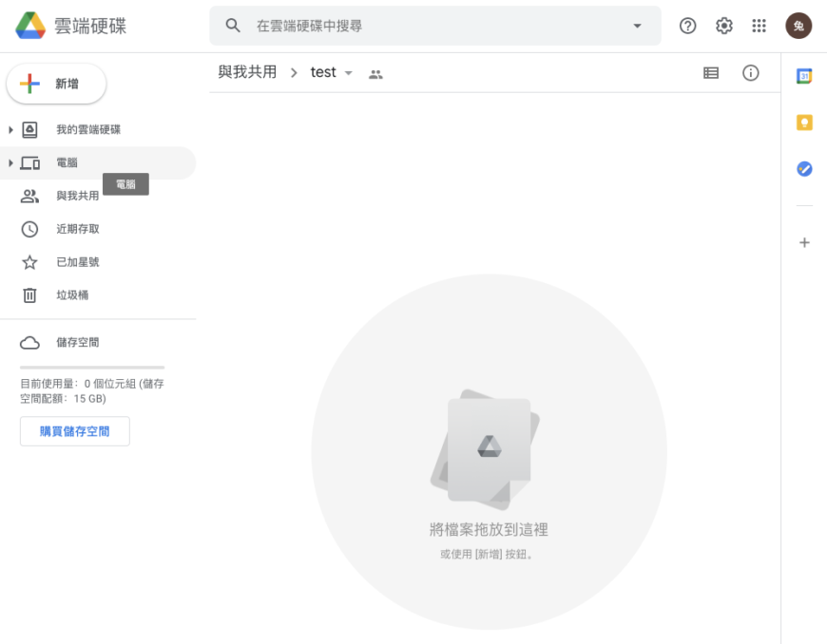Screen dimensions: 827x644
Task: Show folder details with info icon
Action: 751,73
